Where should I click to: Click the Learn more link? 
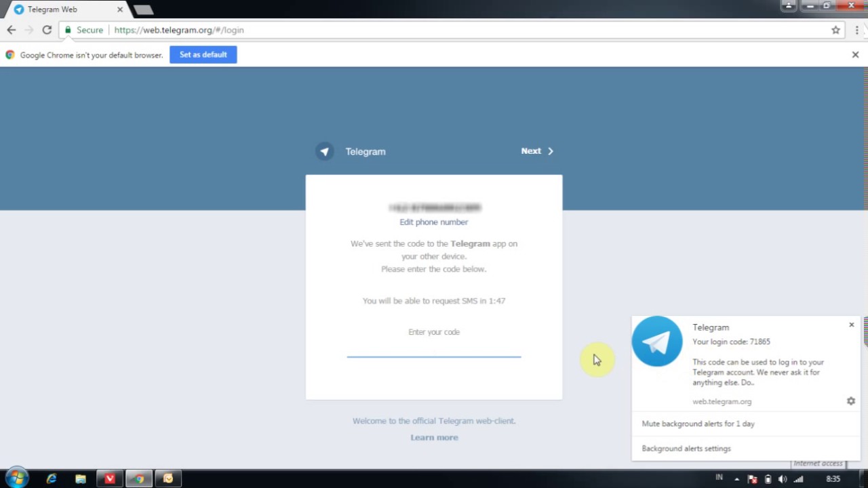(x=434, y=437)
